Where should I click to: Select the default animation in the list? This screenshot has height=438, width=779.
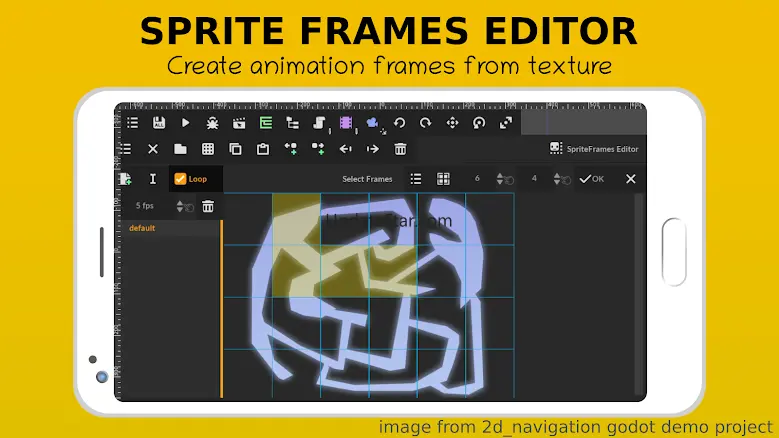(142, 228)
